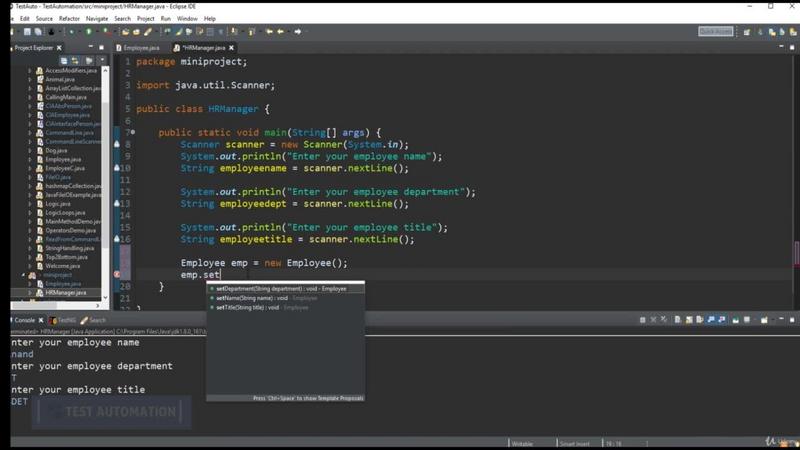Open the Refactor menu
Screen dimensions: 800x450
(69, 18)
